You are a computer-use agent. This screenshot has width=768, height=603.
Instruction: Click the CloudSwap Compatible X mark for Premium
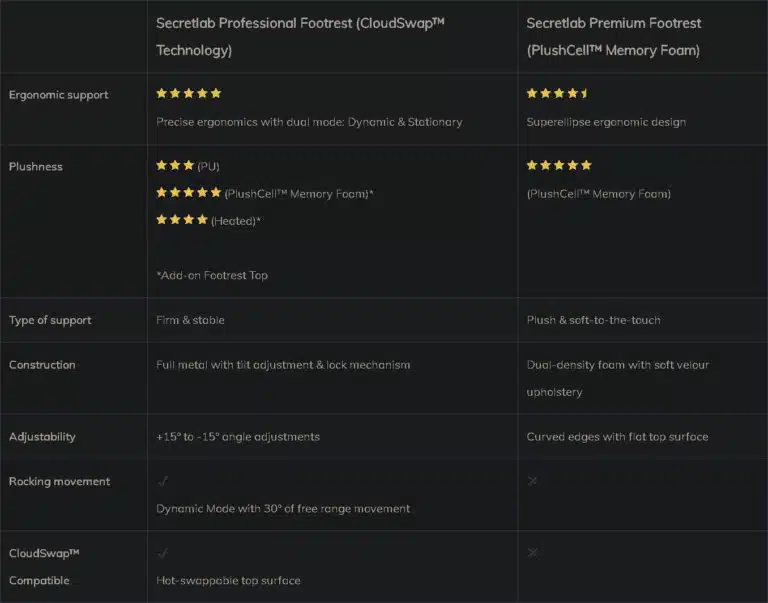click(533, 553)
